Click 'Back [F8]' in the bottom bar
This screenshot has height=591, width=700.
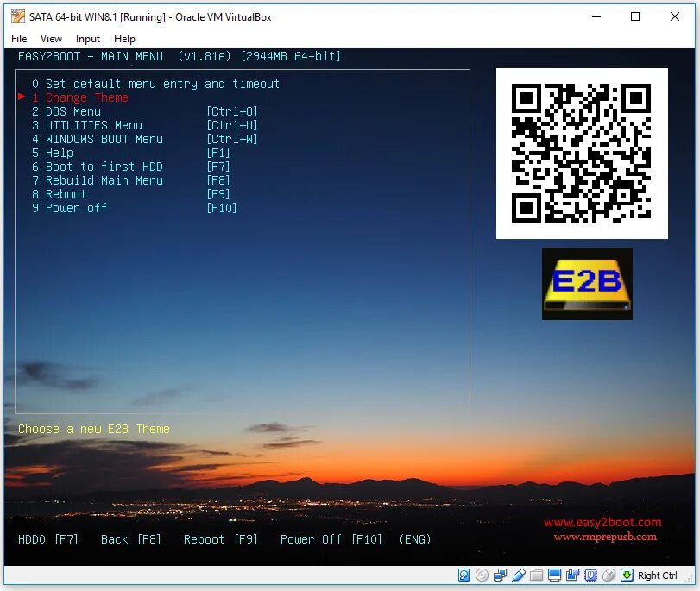click(x=131, y=540)
